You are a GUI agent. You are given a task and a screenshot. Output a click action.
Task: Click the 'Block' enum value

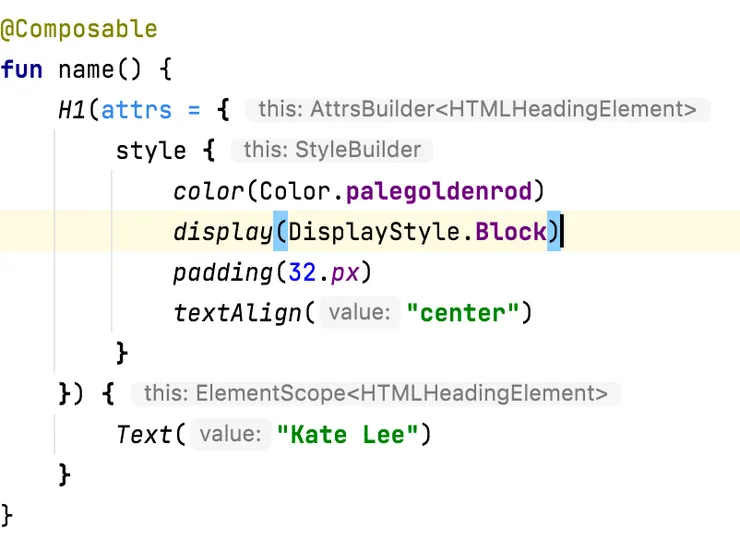[511, 232]
